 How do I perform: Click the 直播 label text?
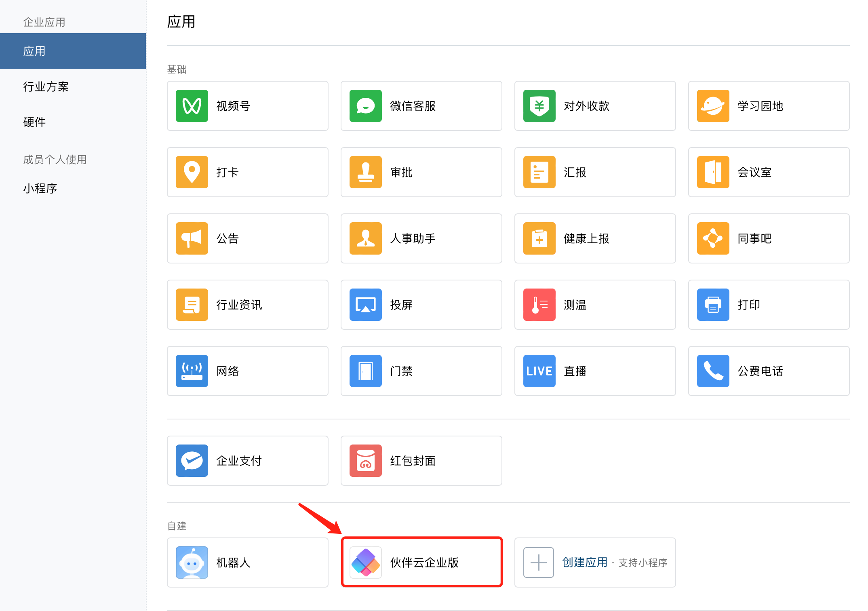(575, 371)
